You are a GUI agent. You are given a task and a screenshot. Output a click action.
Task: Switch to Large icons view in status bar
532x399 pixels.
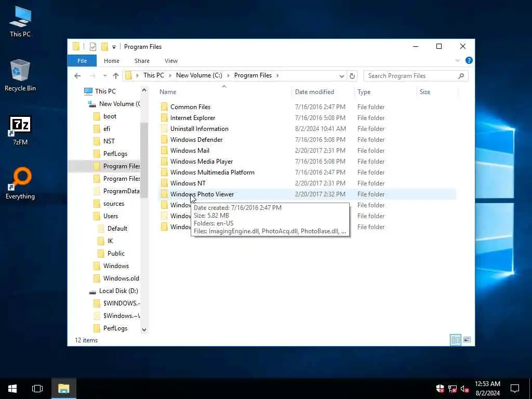coord(467,340)
